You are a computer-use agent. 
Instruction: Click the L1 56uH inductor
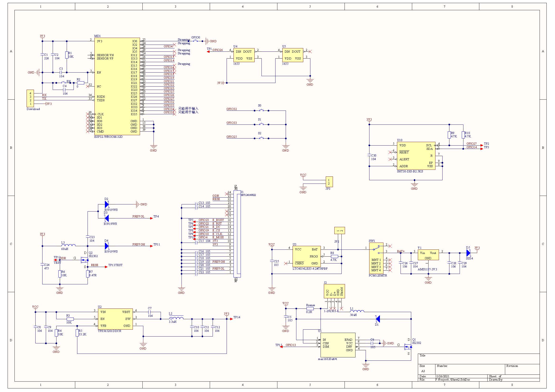pos(357,311)
